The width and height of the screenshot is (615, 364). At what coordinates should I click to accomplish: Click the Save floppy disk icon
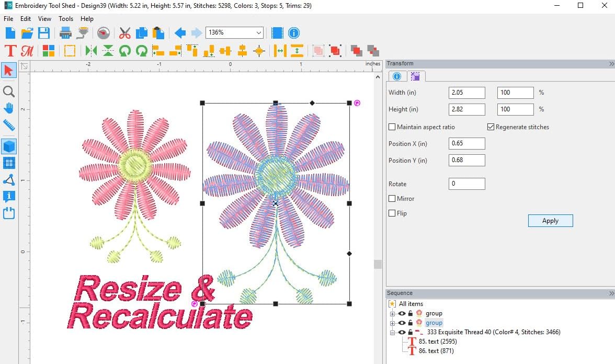[x=44, y=33]
